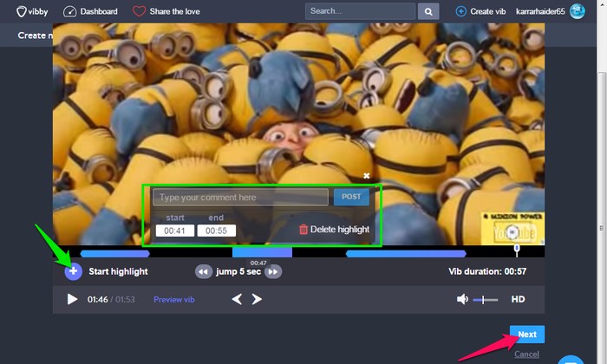Jump forward 5 seconds
Image resolution: width=607 pixels, height=364 pixels.
pyautogui.click(x=273, y=271)
